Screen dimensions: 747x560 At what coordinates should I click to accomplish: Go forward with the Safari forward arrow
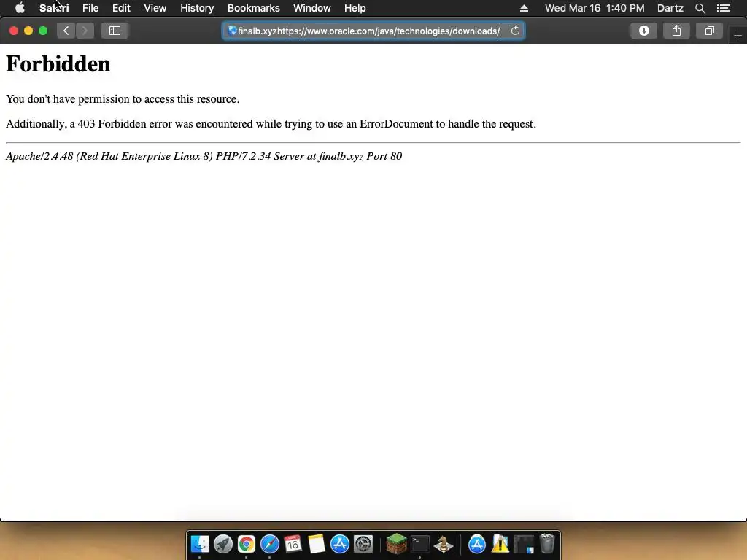point(85,31)
